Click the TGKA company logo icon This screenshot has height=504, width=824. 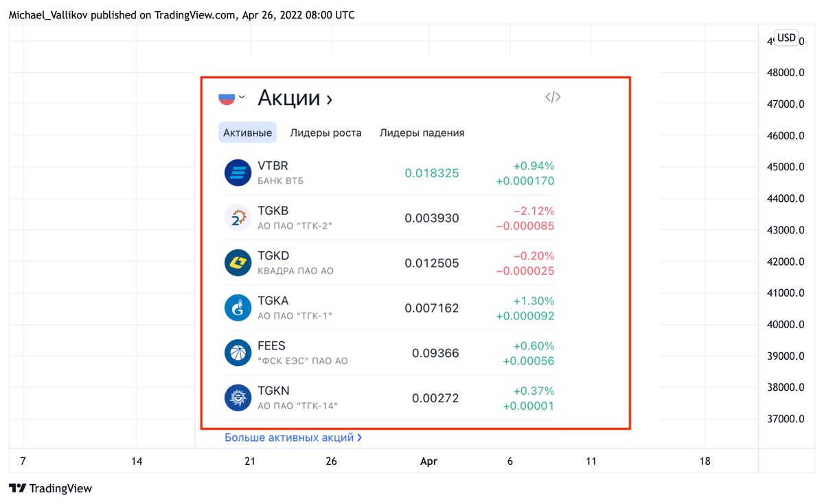click(238, 308)
